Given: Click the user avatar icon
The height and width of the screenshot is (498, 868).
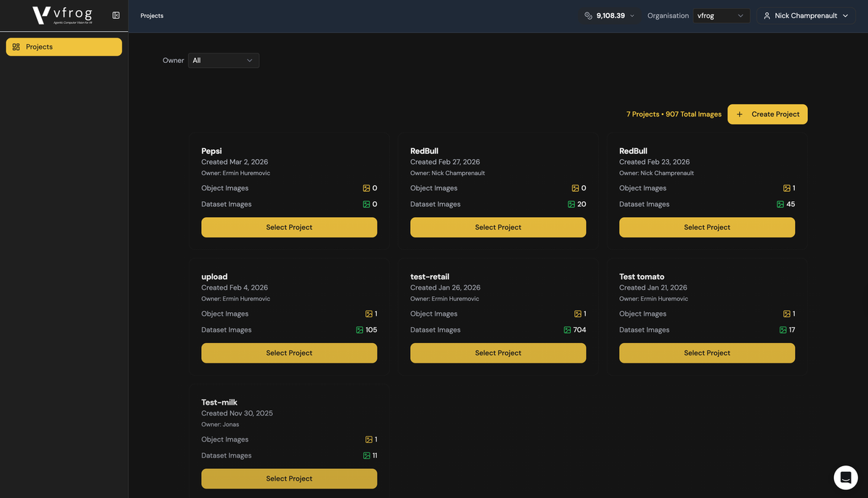Looking at the screenshot, I should pos(767,15).
